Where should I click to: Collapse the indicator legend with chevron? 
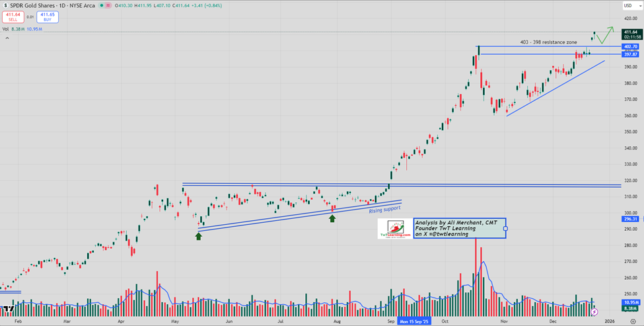[x=7, y=38]
